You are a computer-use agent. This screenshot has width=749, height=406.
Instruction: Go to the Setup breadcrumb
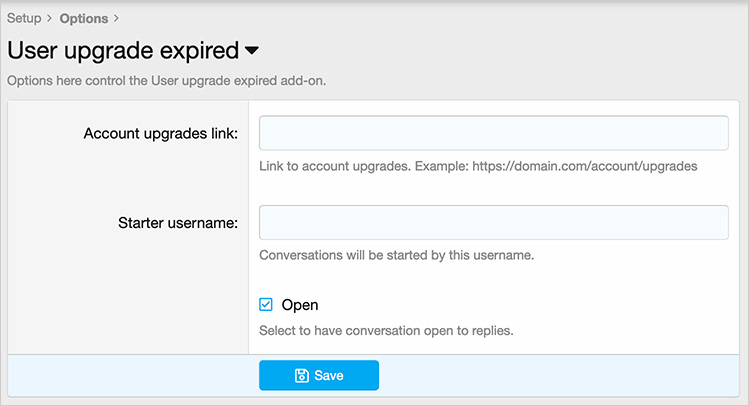click(24, 18)
